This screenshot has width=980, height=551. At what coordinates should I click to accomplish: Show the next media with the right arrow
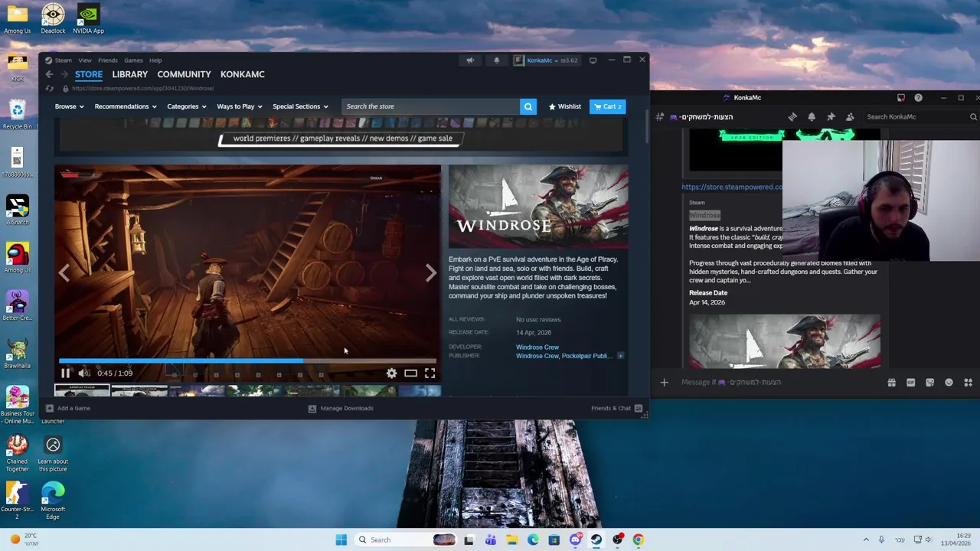tap(431, 272)
